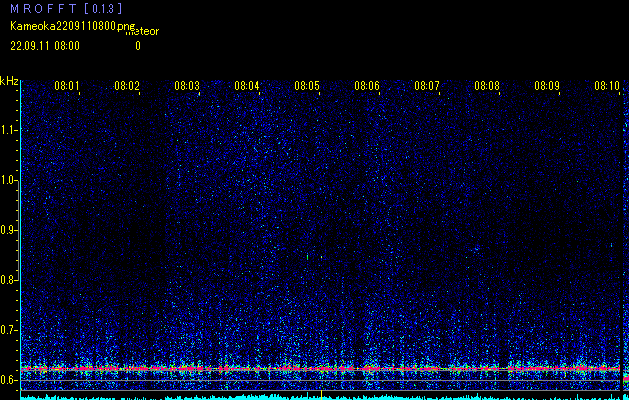The image size is (629, 400).
Task: Click the 22.09.11 08:00 date stamp
Action: click(45, 46)
